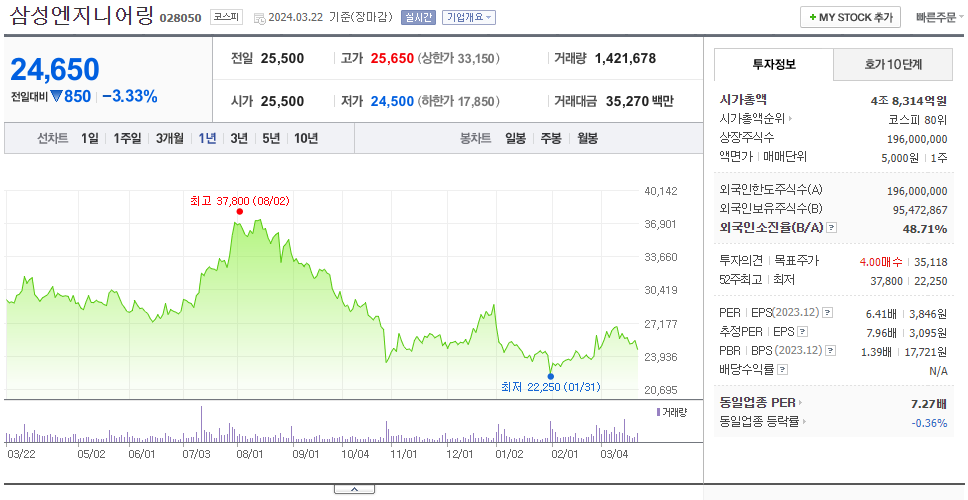Open help icon next to 추정PER EPS
968x500 pixels.
[x=803, y=332]
